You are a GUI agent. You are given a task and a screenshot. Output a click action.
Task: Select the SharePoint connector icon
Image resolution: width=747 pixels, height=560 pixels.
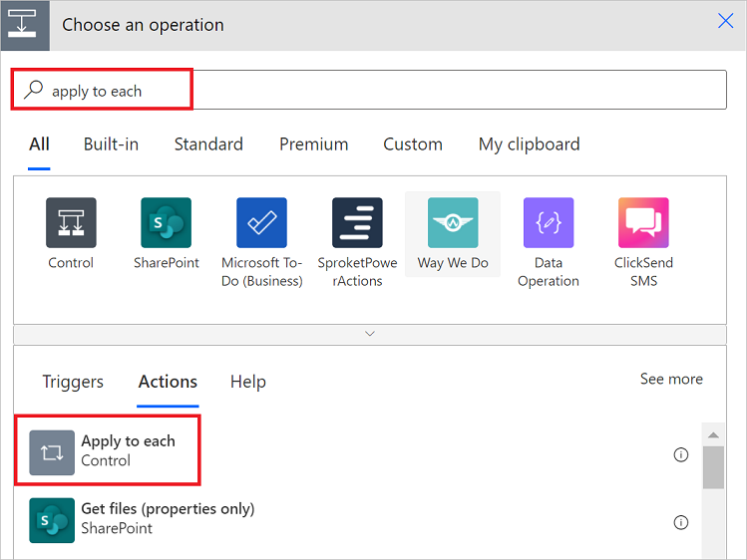[167, 222]
